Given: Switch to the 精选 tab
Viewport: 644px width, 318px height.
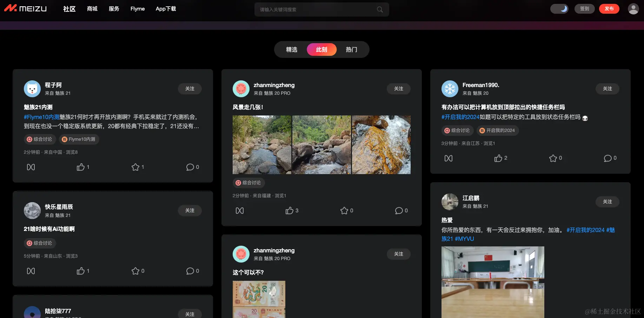Looking at the screenshot, I should 292,49.
